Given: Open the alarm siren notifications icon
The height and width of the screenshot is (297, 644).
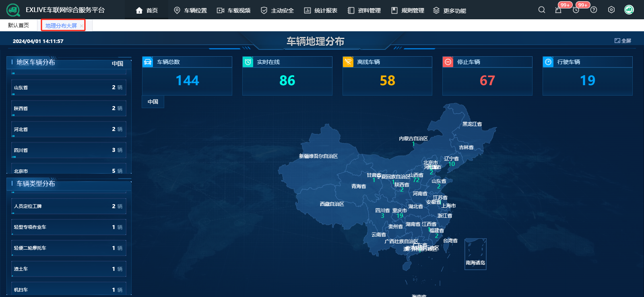Looking at the screenshot, I should [x=558, y=10].
